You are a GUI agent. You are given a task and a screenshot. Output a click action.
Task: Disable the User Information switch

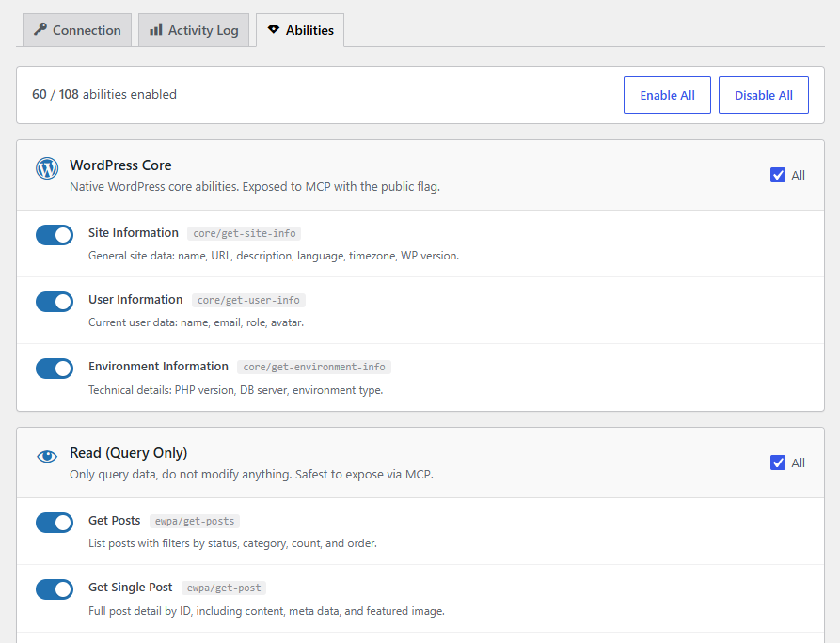pyautogui.click(x=55, y=302)
